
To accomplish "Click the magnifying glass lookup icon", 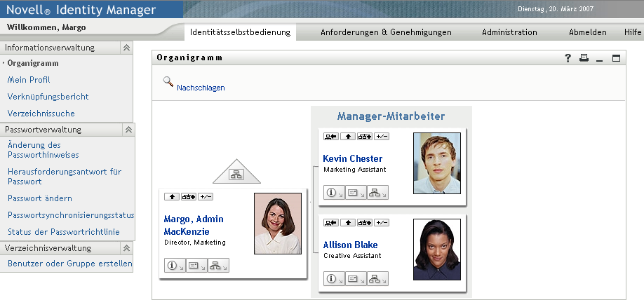I will [x=168, y=82].
